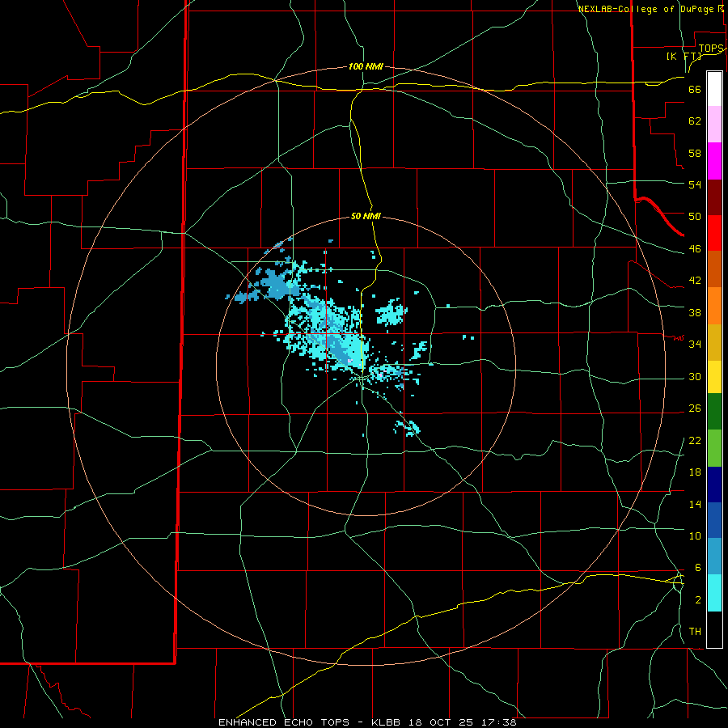The height and width of the screenshot is (728, 728).
Task: Click the '54' legend value
Action: (695, 184)
